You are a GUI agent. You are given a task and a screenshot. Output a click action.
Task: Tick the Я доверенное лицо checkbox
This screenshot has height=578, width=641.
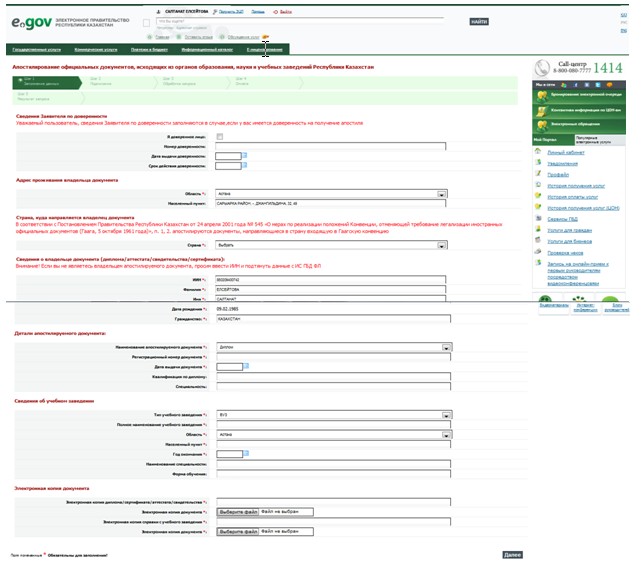click(x=220, y=137)
